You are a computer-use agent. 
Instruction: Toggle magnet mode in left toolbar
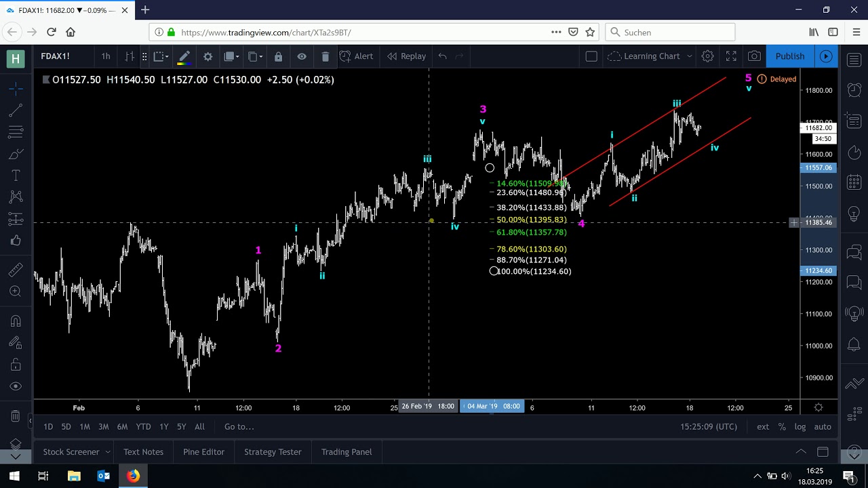click(x=16, y=321)
